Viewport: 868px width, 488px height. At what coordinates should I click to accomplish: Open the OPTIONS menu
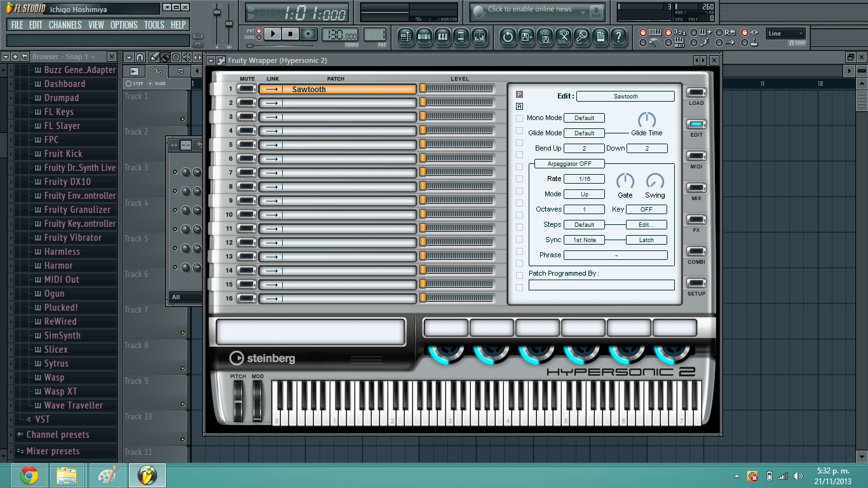[123, 25]
